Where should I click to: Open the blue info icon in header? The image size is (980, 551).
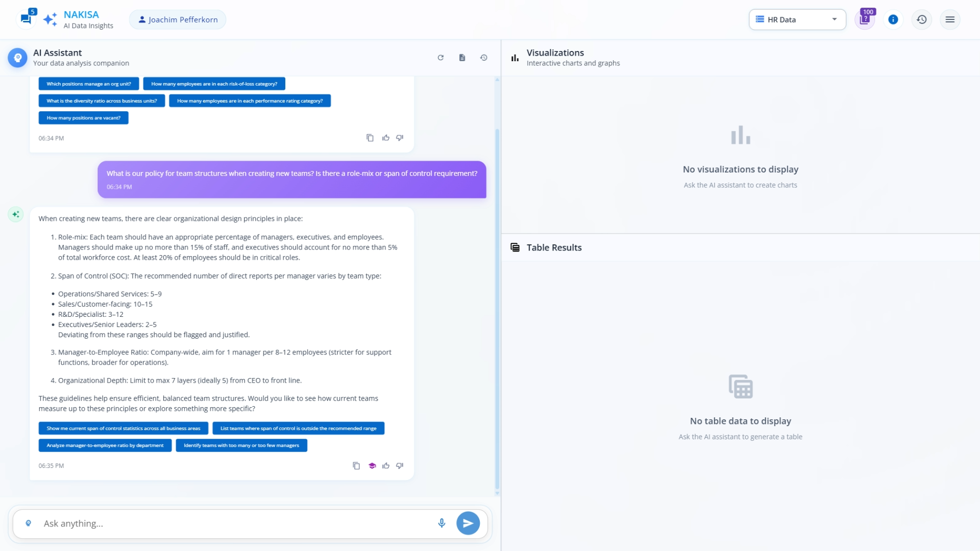(893, 19)
